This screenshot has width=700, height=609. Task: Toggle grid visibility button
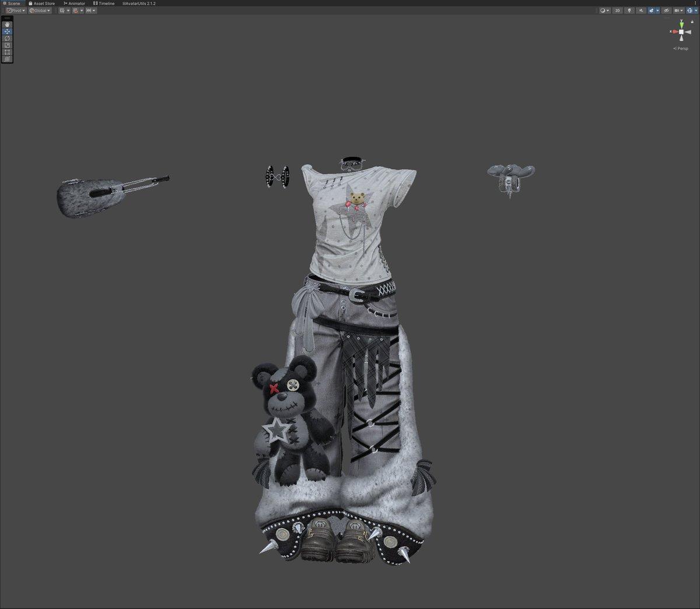tap(62, 10)
